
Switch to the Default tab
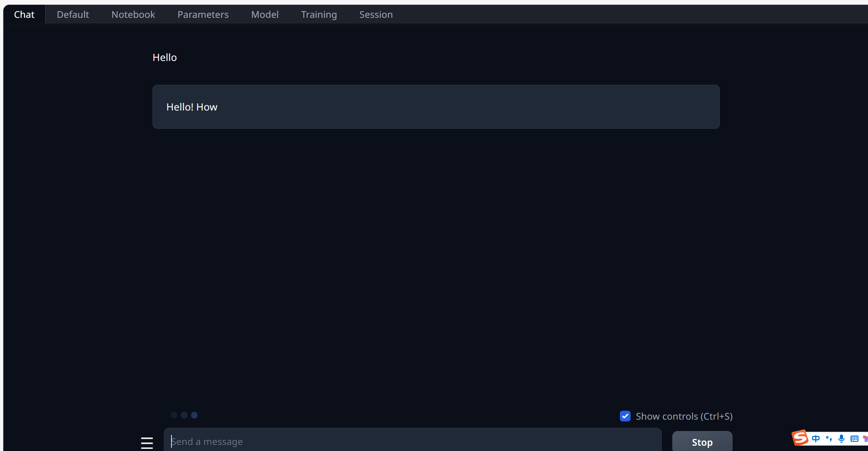(73, 15)
